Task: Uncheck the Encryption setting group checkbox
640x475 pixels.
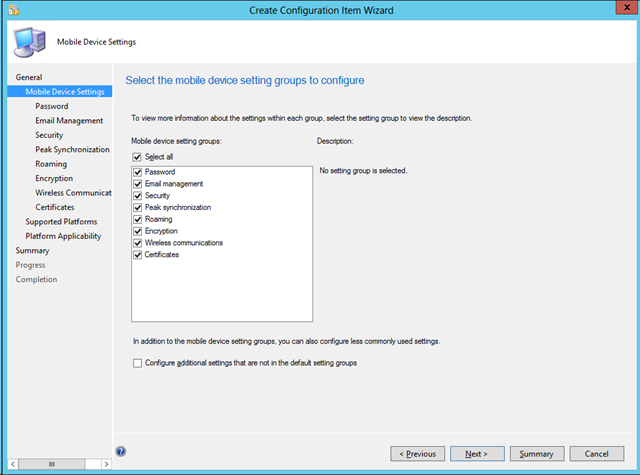Action: 137,231
